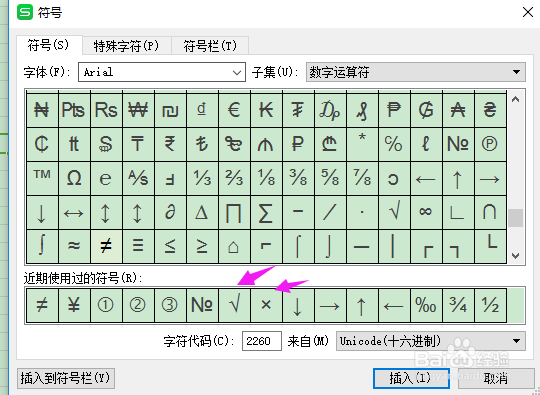
Task: Click the symbol grid scroll-down arrow
Action: point(516,256)
